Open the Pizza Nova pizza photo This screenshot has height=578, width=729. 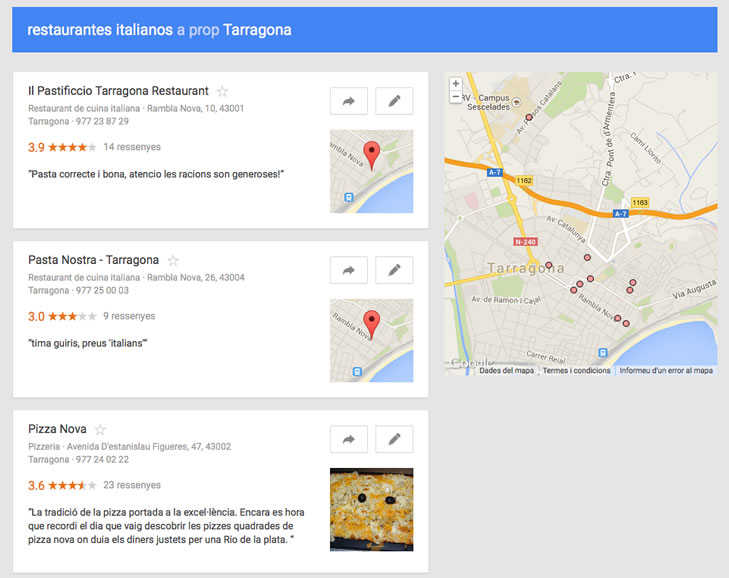(x=371, y=509)
